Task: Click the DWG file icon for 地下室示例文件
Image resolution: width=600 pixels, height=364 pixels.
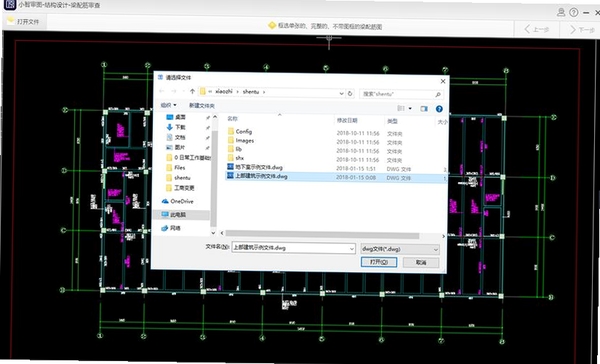Action: tap(230, 167)
